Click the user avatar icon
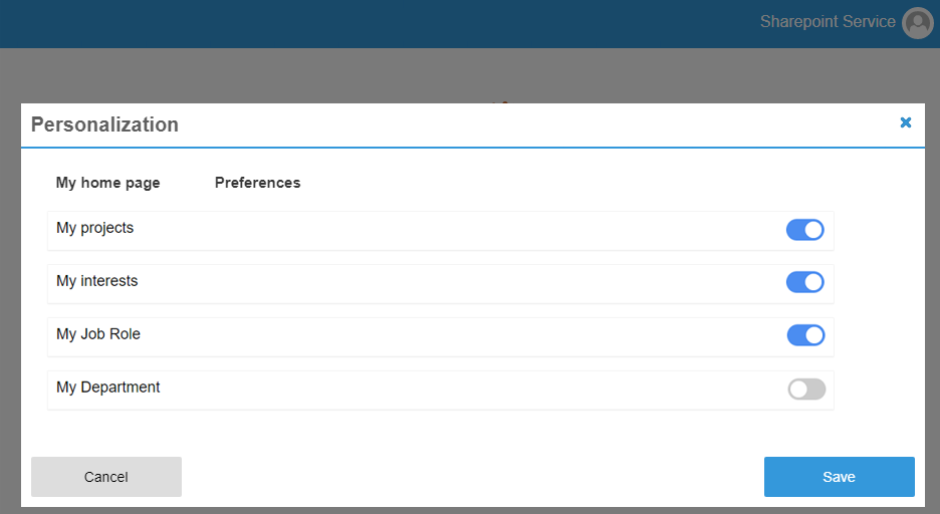 pyautogui.click(x=917, y=23)
